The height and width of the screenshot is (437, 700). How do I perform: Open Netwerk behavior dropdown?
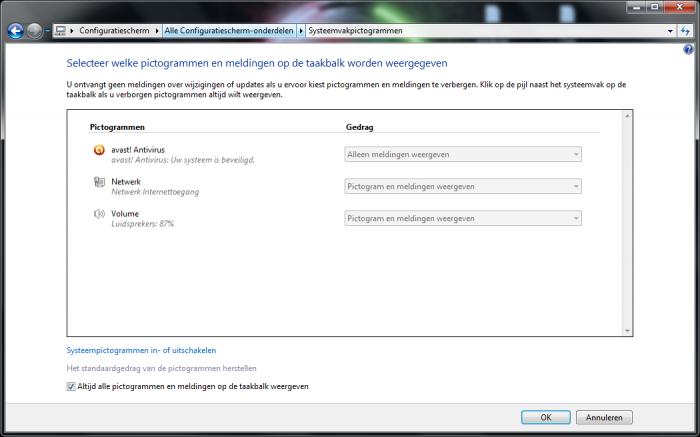(463, 186)
